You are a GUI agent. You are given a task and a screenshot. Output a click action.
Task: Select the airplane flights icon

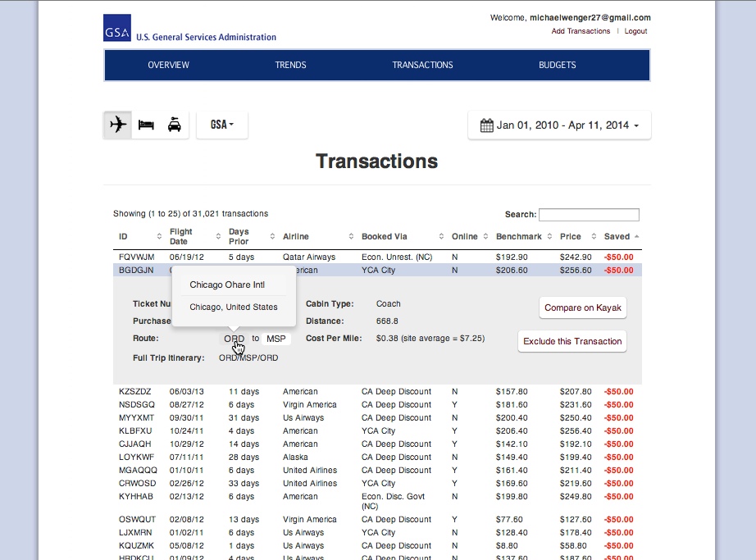pos(117,125)
